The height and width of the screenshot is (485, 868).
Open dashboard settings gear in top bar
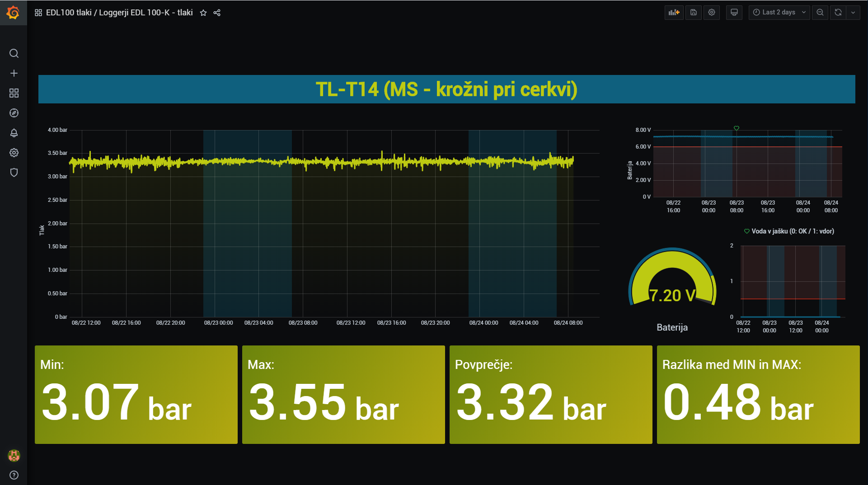pyautogui.click(x=712, y=13)
